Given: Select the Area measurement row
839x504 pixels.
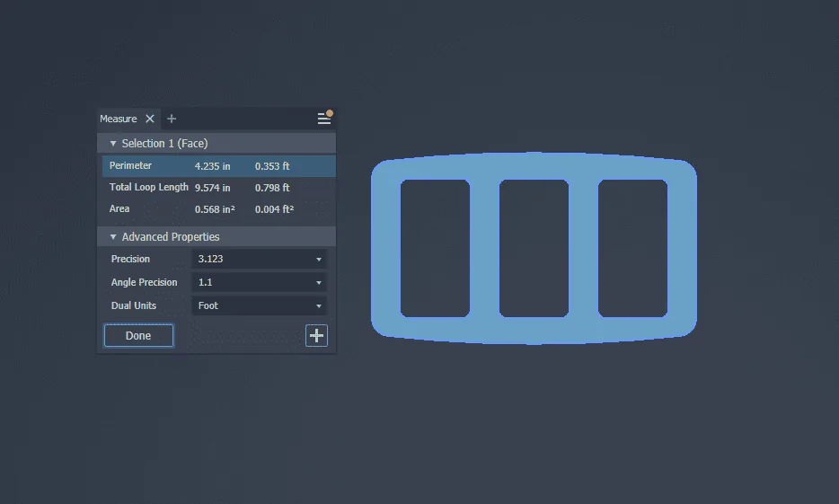Looking at the screenshot, I should pyautogui.click(x=119, y=209).
